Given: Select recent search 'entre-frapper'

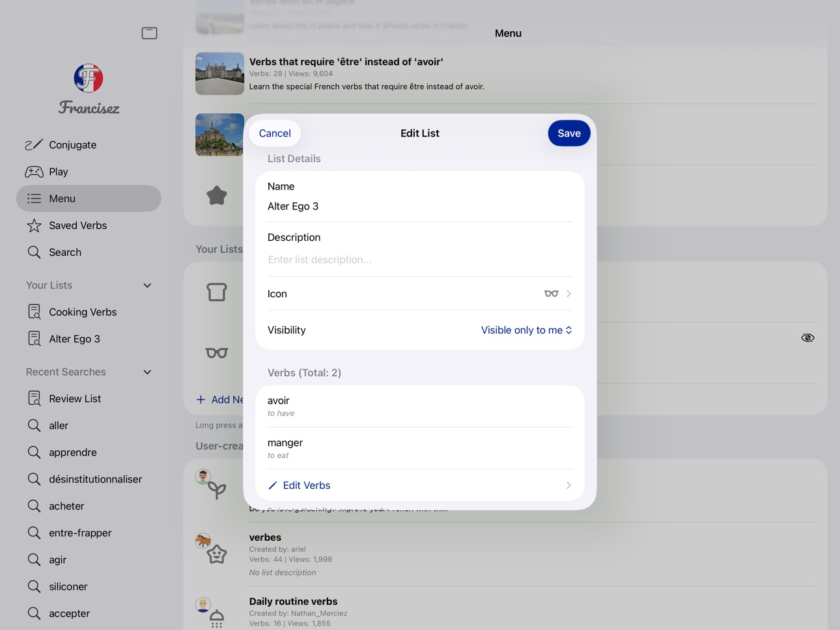Looking at the screenshot, I should pos(89,532).
